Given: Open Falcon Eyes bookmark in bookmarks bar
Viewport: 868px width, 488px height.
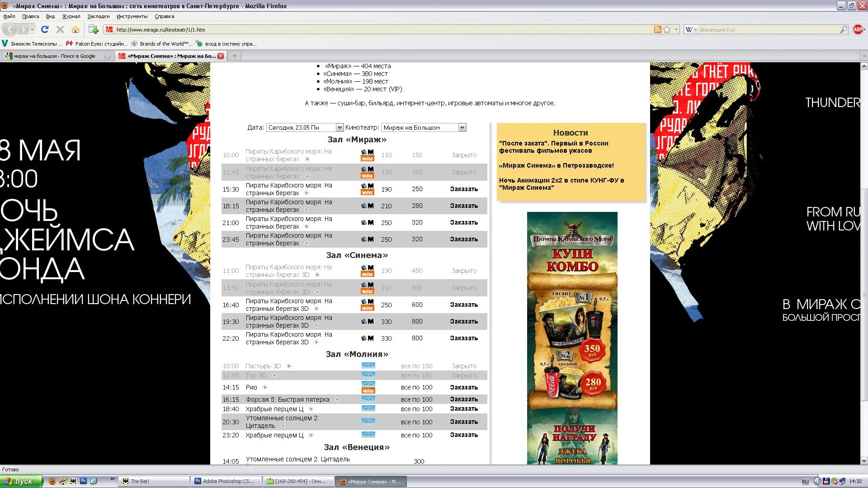Looking at the screenshot, I should (97, 44).
